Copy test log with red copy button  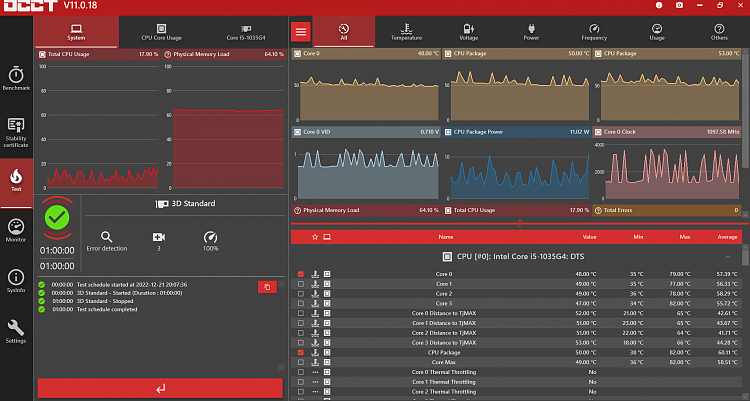(267, 287)
